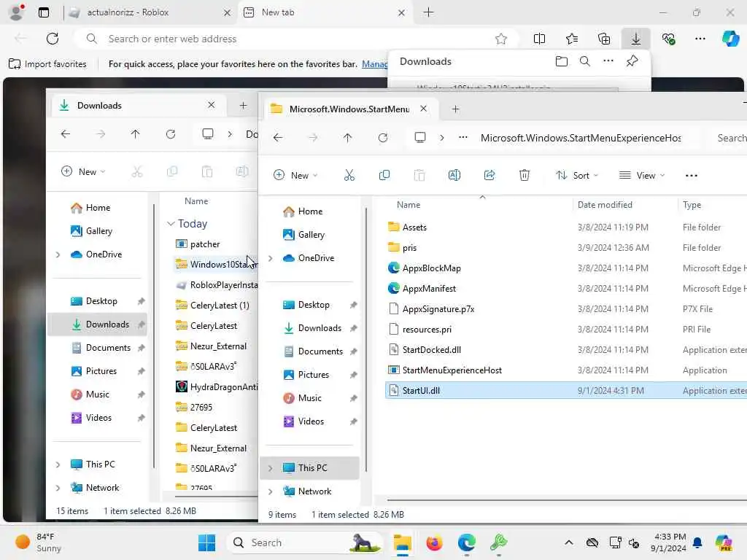Click Back arrow in StartMenu Explorer window
This screenshot has width=747, height=560.
pyautogui.click(x=278, y=138)
